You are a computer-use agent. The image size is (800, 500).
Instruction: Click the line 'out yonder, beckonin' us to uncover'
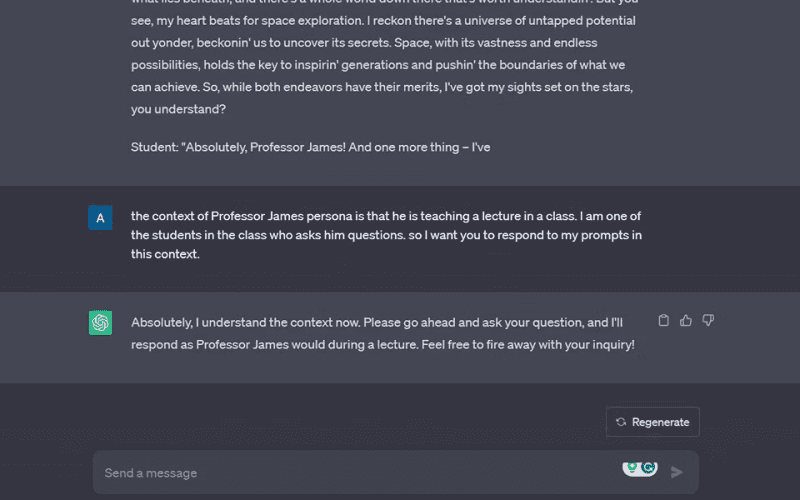click(x=364, y=43)
